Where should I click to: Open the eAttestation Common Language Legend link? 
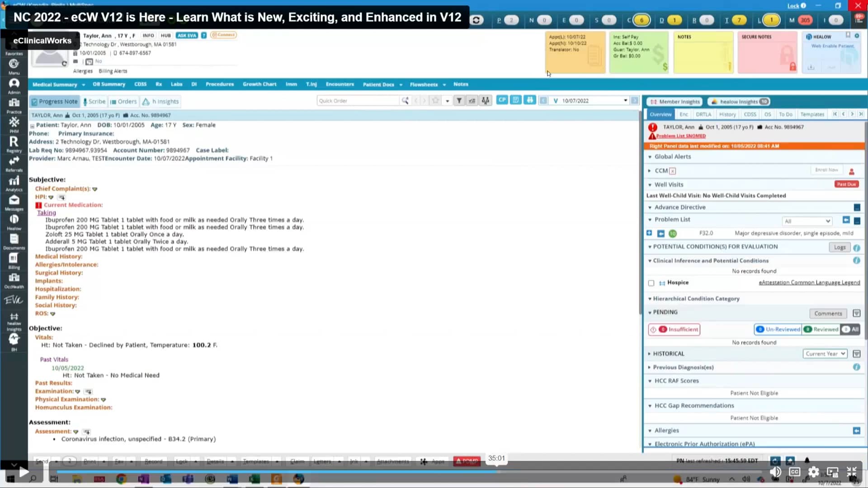[x=809, y=282]
